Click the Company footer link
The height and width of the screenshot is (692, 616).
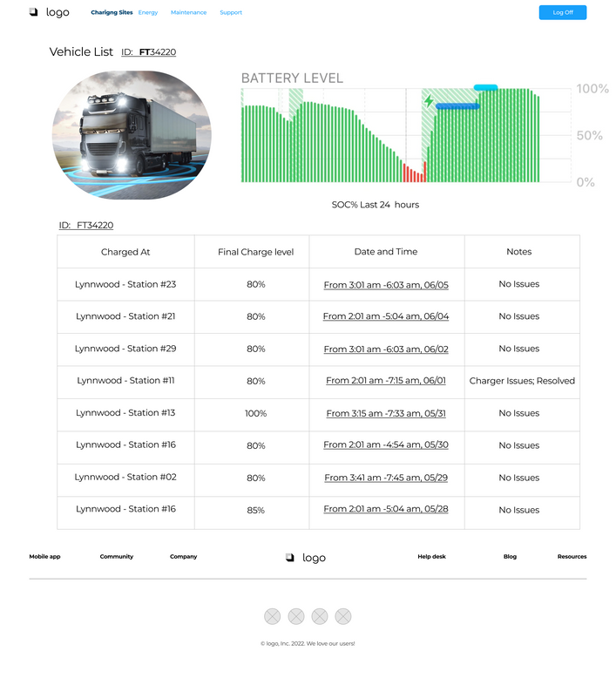184,557
